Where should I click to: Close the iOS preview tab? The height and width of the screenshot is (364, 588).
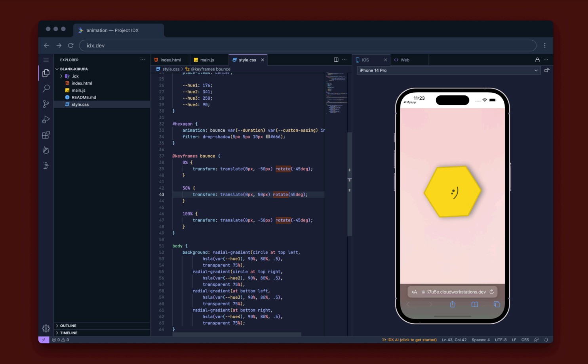point(385,60)
